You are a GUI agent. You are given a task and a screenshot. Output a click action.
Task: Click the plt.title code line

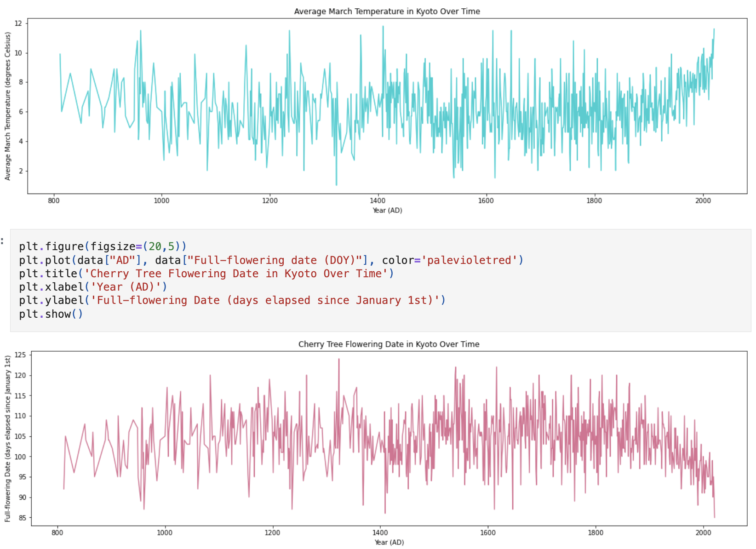point(206,274)
